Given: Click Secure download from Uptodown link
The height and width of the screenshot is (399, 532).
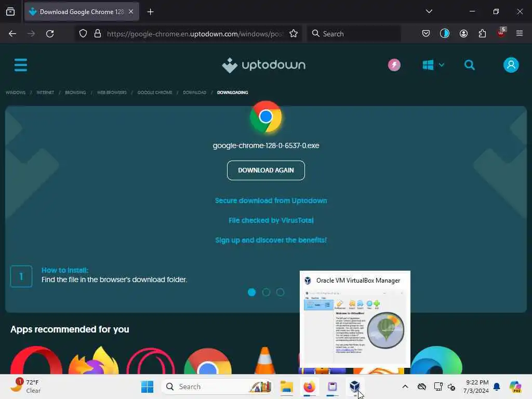Looking at the screenshot, I should (271, 201).
